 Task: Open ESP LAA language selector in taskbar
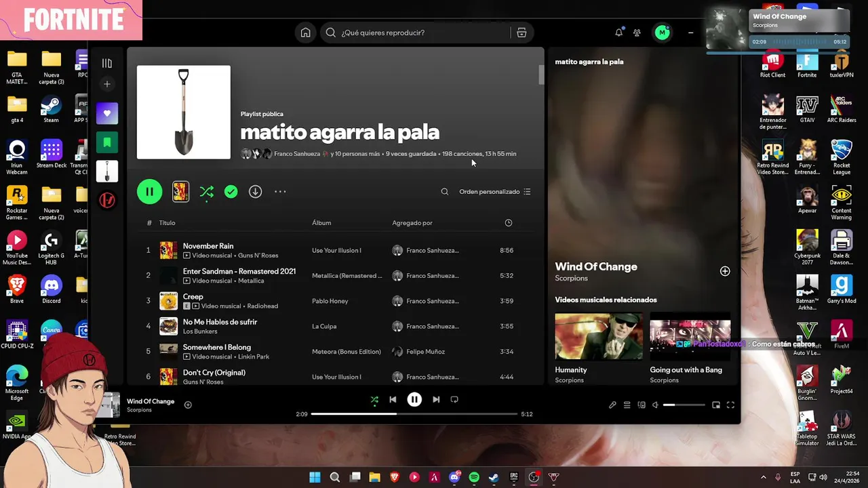click(x=795, y=477)
